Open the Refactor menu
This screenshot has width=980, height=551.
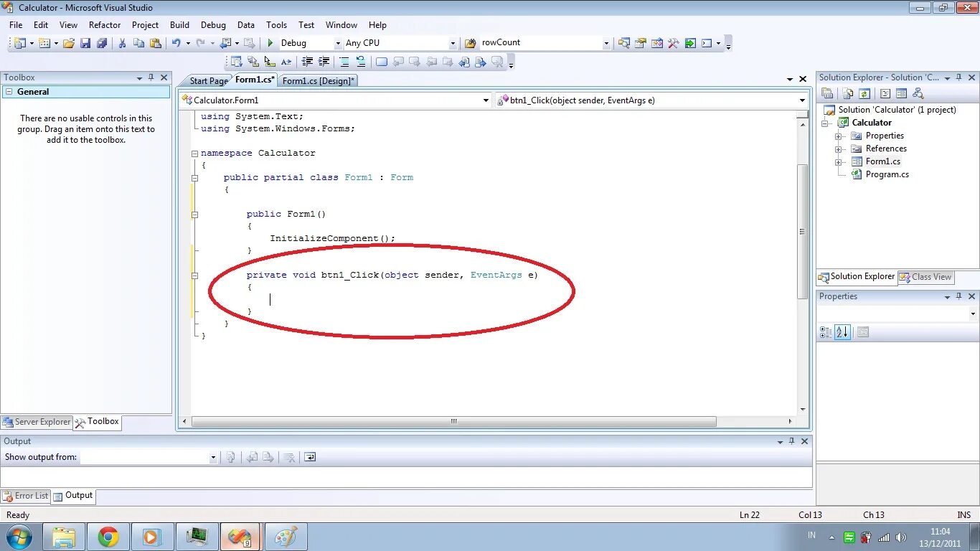pyautogui.click(x=104, y=24)
